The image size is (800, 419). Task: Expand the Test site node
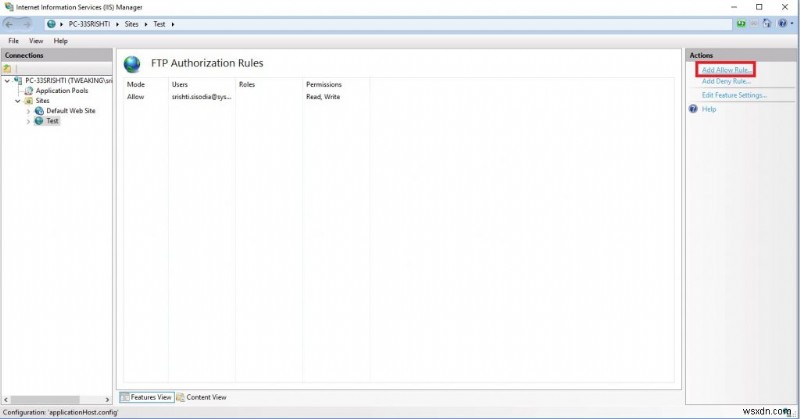[x=29, y=121]
